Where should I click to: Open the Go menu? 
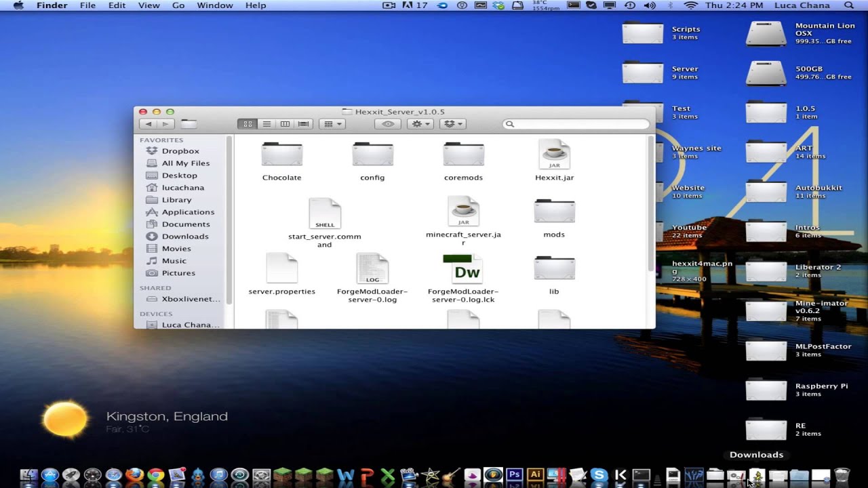(x=178, y=5)
